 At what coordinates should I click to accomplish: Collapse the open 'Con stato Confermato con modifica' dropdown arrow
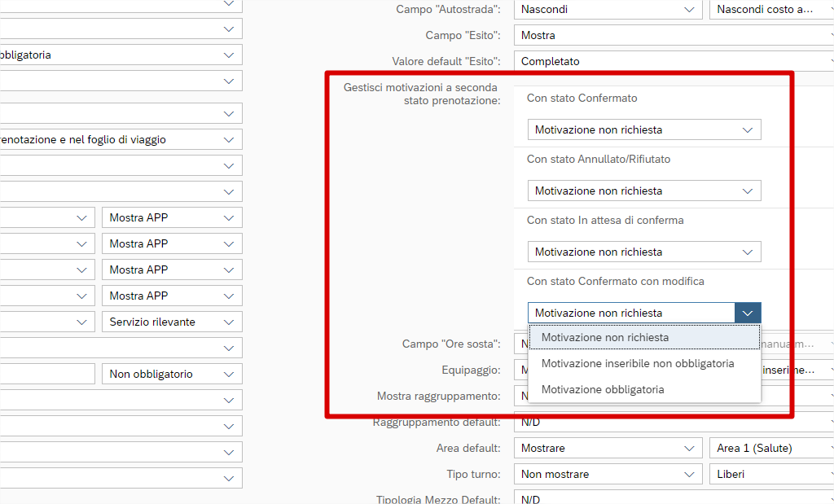748,313
